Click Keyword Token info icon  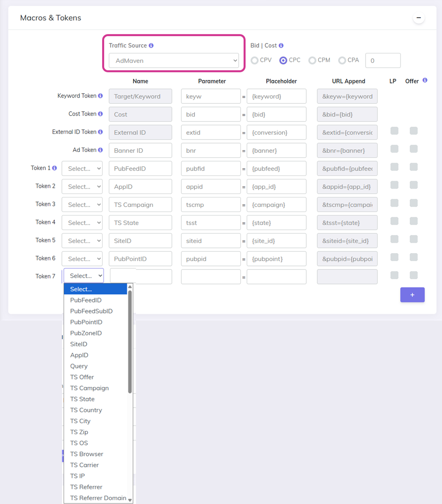coord(100,96)
